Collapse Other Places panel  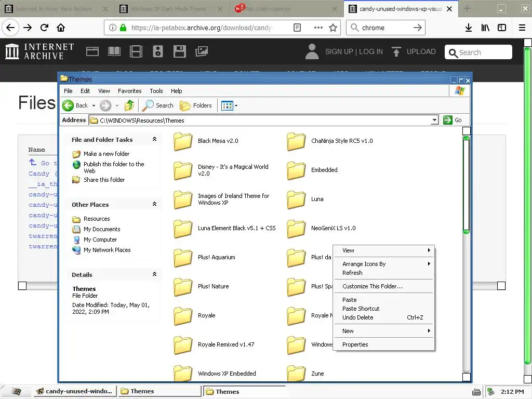(x=154, y=204)
